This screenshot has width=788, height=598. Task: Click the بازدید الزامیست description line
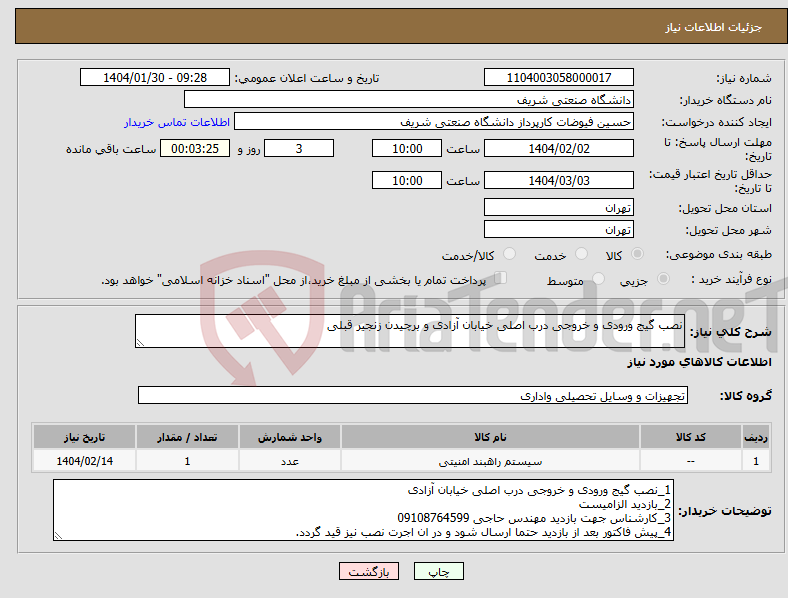625,504
